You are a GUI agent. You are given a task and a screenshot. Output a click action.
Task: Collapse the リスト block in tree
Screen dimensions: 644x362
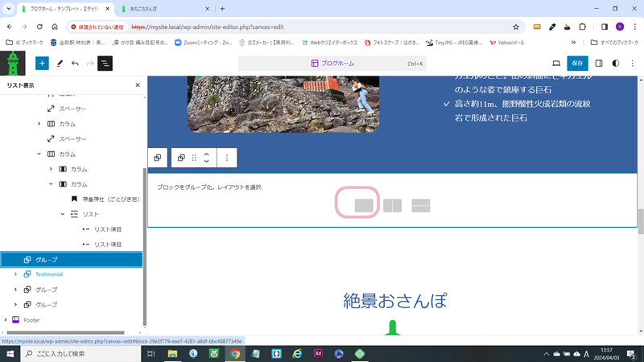tap(63, 214)
